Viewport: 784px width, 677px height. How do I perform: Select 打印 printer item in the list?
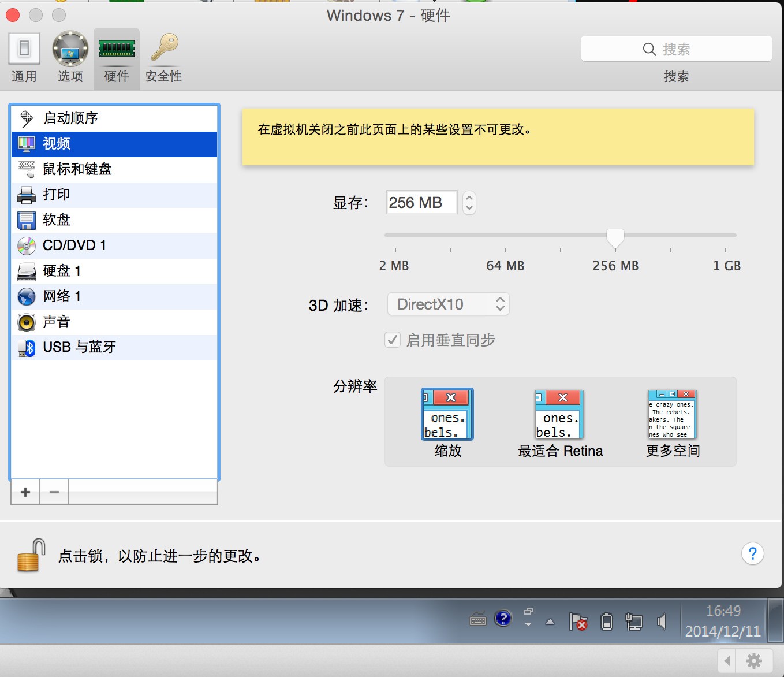(x=114, y=195)
